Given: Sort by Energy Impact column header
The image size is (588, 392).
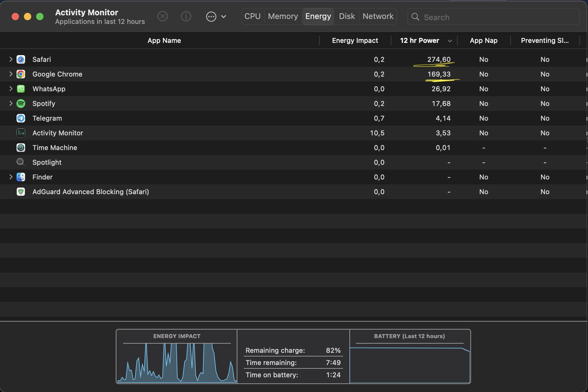Looking at the screenshot, I should (355, 40).
